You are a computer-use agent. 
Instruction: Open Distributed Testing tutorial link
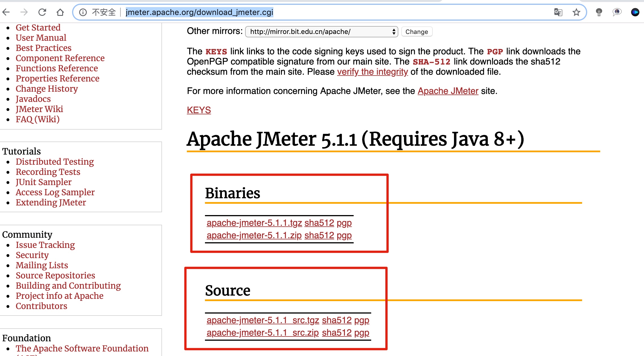tap(55, 162)
